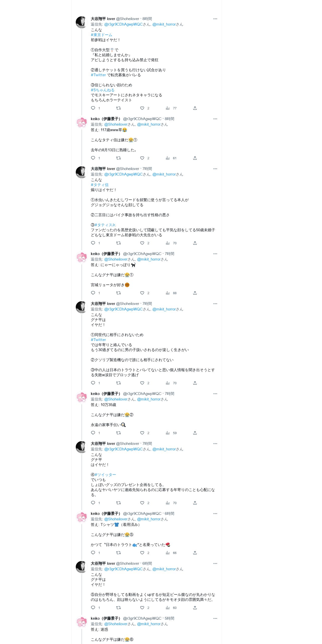This screenshot has width=322, height=644.
Task: Open more options on keiko's 117歳 tweet
Action: (215, 119)
